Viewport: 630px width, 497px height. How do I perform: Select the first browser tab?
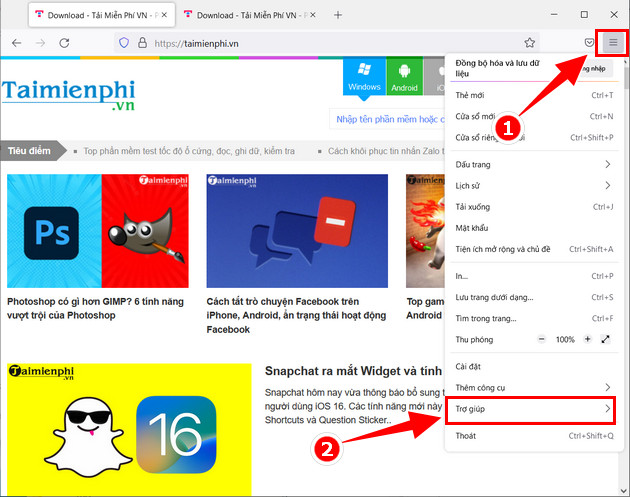tap(102, 15)
